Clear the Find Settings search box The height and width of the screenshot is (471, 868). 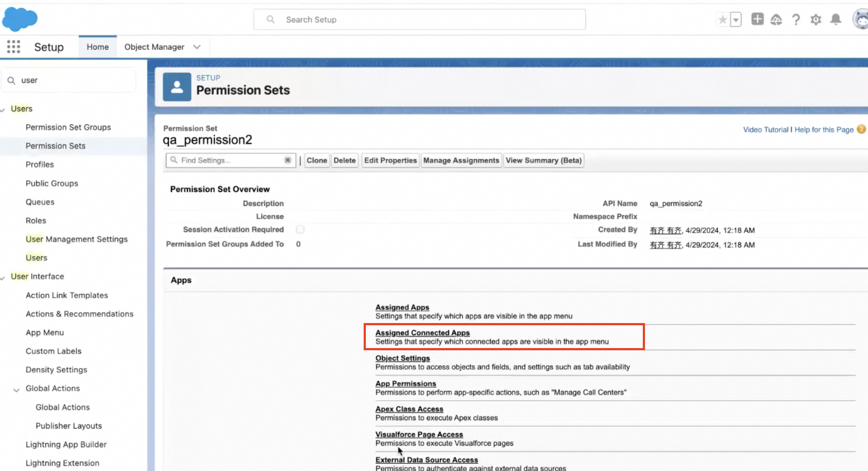[287, 160]
